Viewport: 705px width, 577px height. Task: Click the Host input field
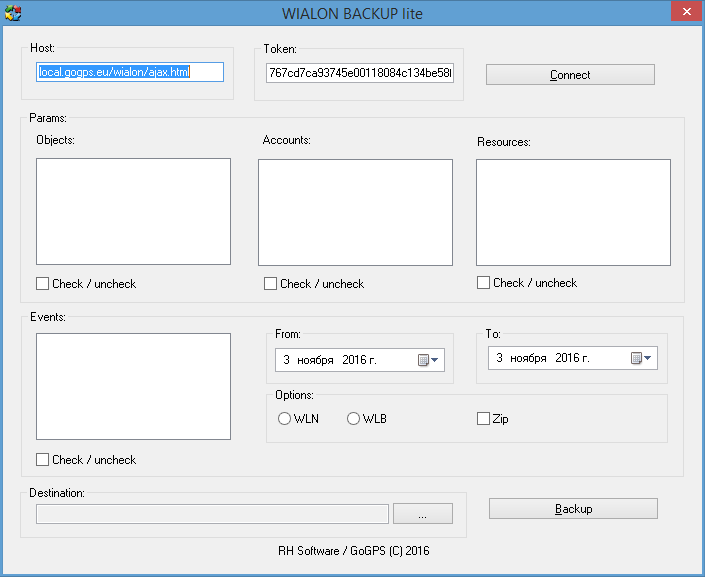(129, 72)
